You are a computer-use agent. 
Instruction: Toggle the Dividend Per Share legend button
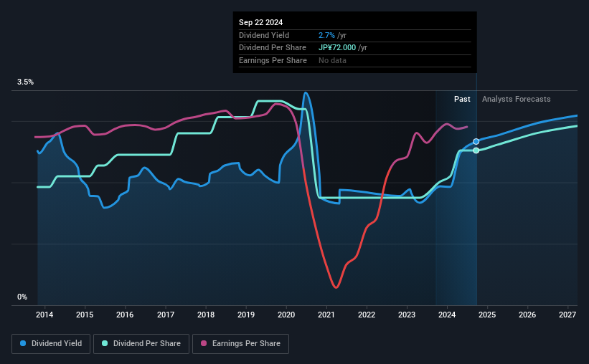(x=141, y=344)
